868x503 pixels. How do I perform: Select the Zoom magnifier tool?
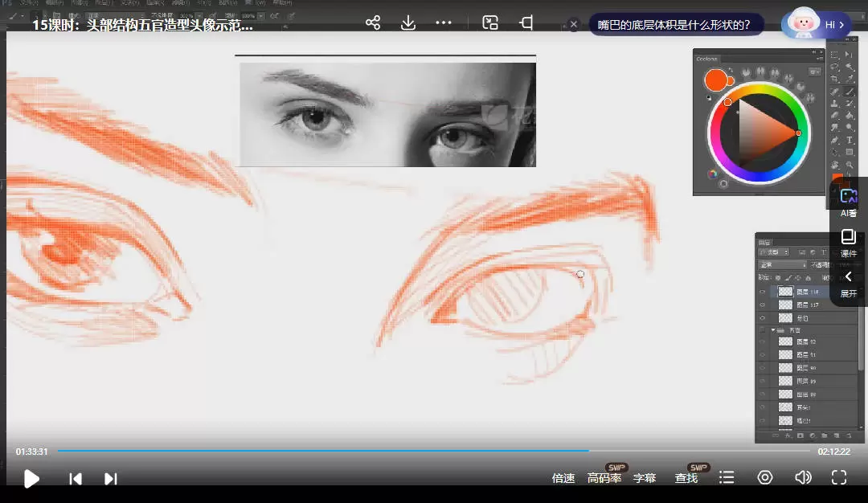pyautogui.click(x=850, y=165)
